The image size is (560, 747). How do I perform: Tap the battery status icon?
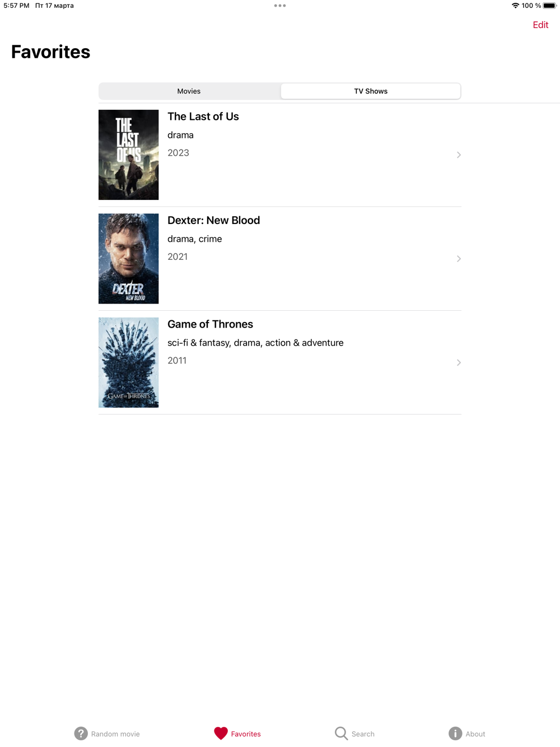[x=550, y=6]
